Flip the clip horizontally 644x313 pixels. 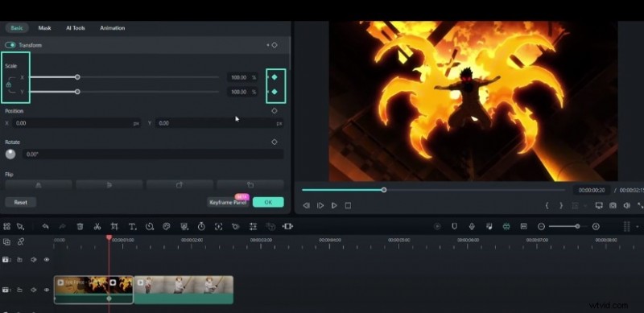pos(39,185)
